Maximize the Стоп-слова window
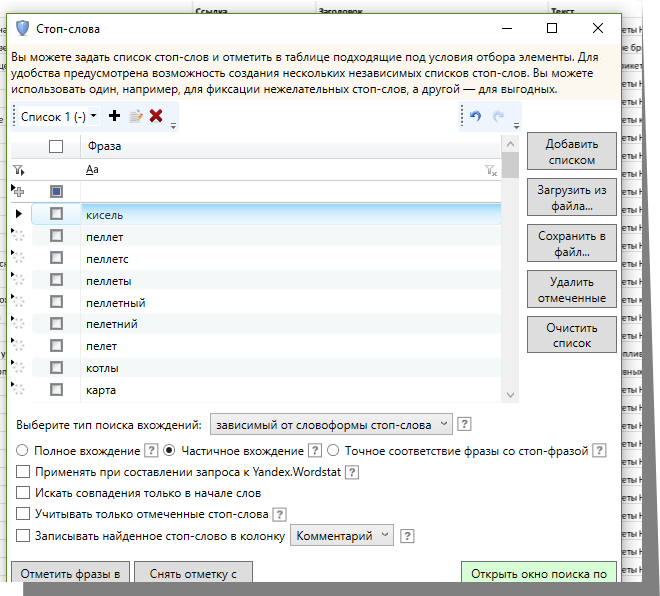 tap(552, 28)
